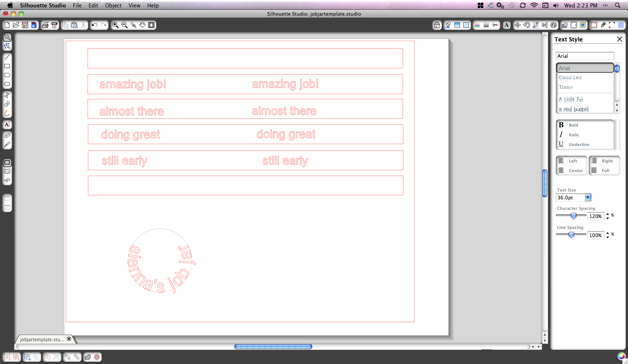Select the Freehand drawing tool

pyautogui.click(x=7, y=113)
